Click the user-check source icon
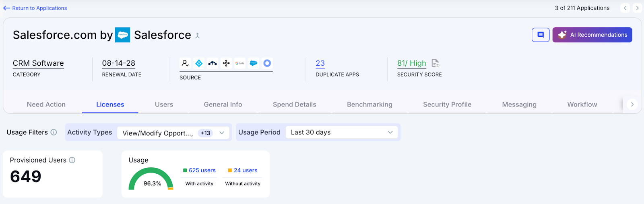This screenshot has width=644, height=204. [x=185, y=63]
